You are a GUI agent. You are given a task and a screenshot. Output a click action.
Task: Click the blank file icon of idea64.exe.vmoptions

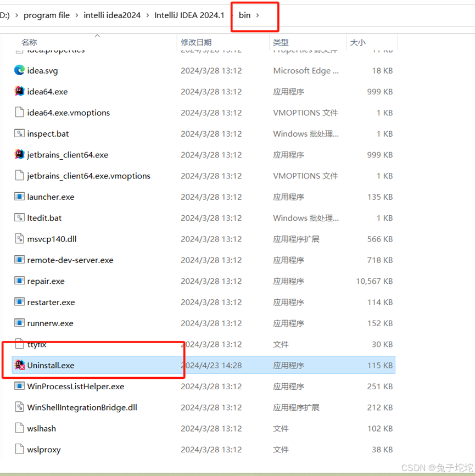point(19,113)
